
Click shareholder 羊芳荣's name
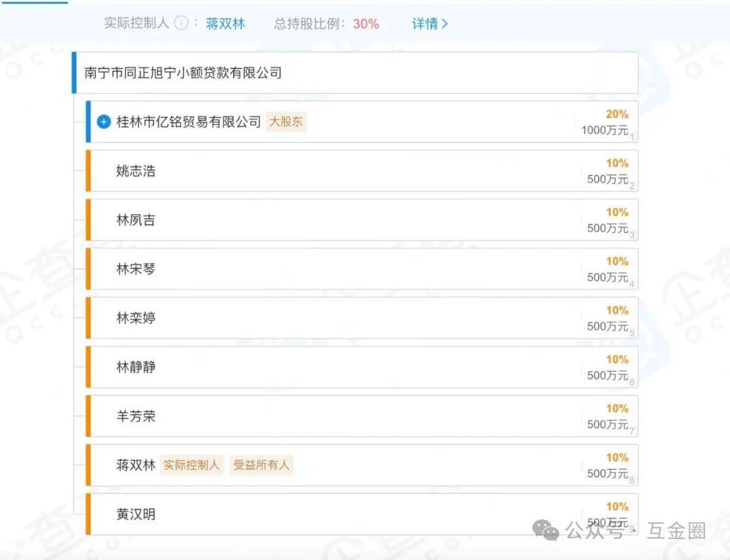[x=135, y=416]
